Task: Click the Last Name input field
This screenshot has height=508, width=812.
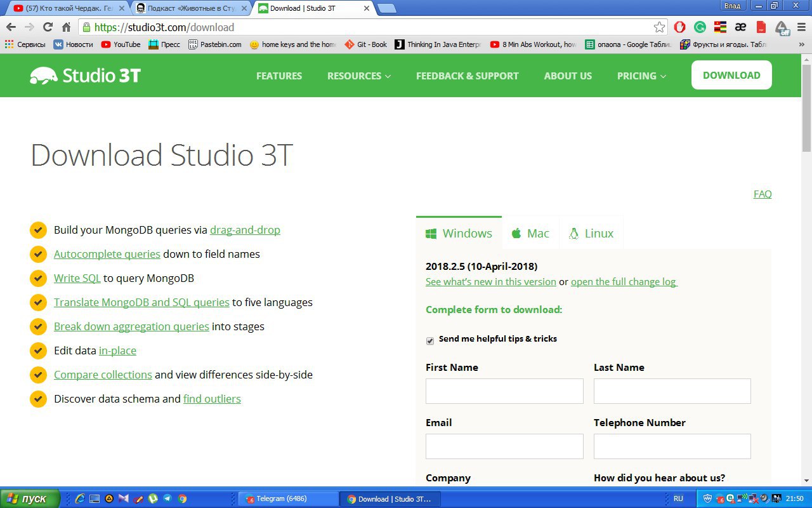Action: pyautogui.click(x=672, y=391)
